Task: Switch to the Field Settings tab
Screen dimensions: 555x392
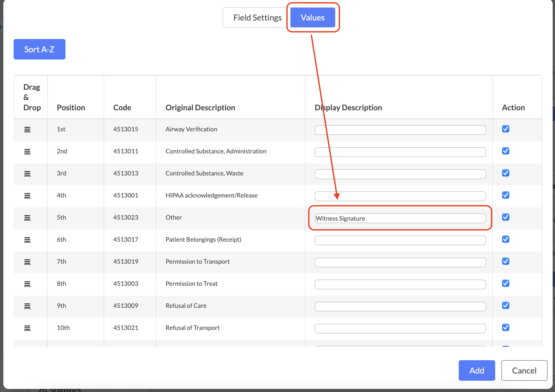Action: point(257,17)
